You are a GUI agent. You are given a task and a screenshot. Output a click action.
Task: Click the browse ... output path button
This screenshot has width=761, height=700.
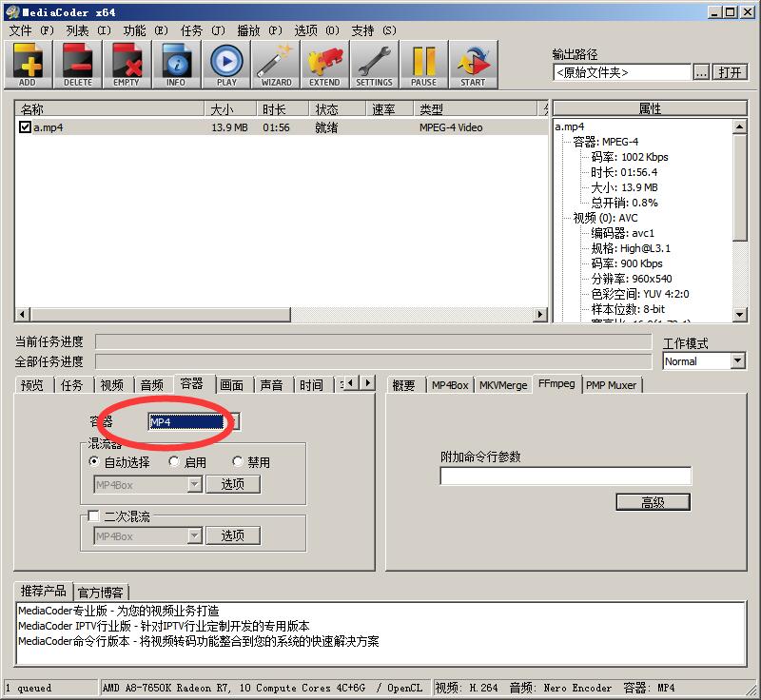(x=701, y=72)
